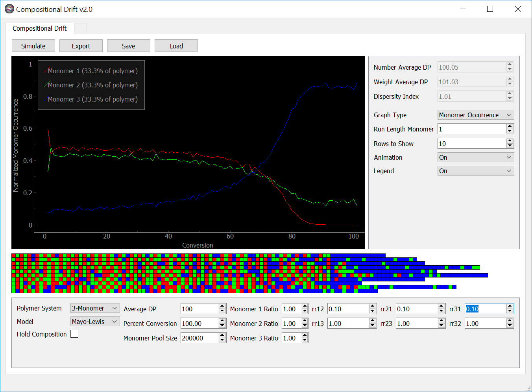Click Monomer 2 legend entry
This screenshot has height=392, width=532.
pyautogui.click(x=91, y=85)
